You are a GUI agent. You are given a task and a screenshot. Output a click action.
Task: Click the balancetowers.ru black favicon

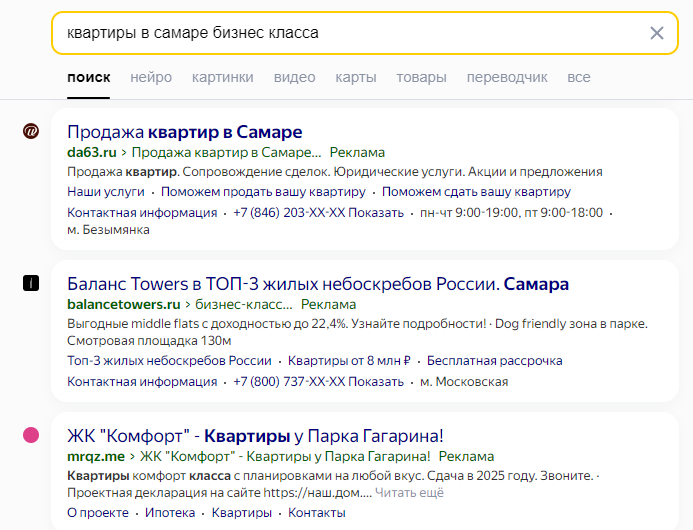coord(31,283)
